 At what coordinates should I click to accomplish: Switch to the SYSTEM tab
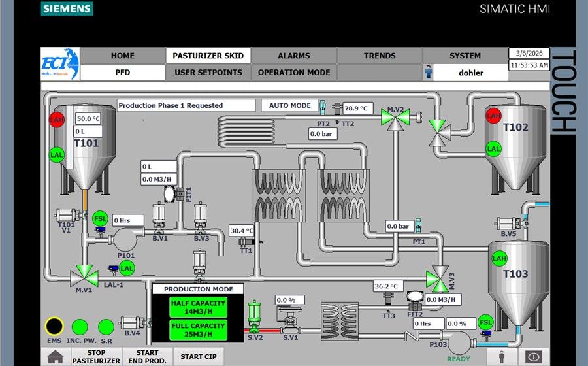coord(465,56)
